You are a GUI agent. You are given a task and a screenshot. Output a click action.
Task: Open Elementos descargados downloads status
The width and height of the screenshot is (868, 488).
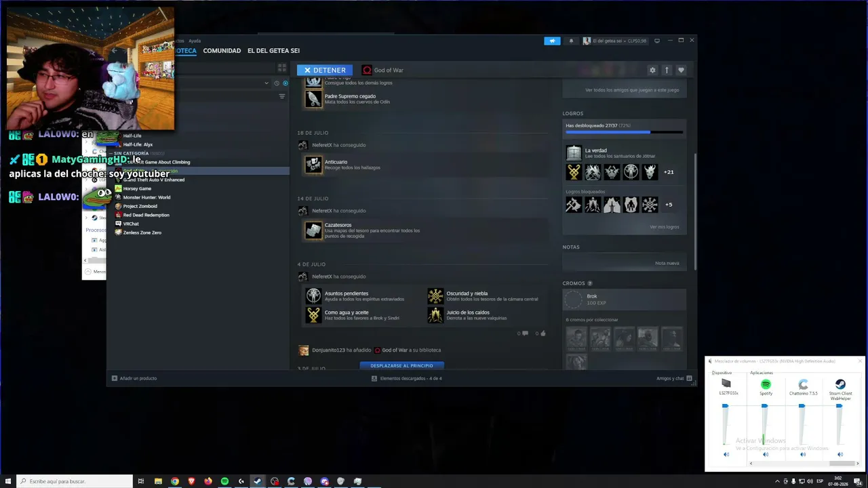pos(407,378)
